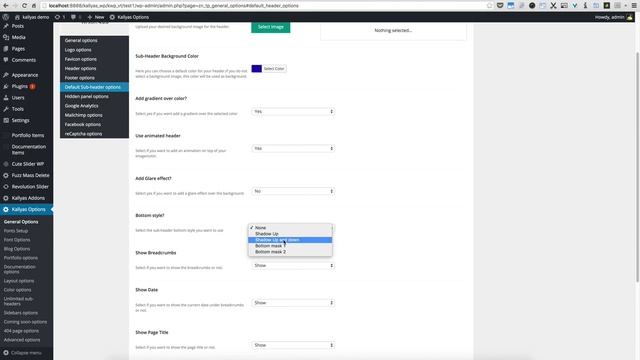Viewport: 640px width, 360px height.
Task: Reload the page with browser refresh icon
Action: 24,6
